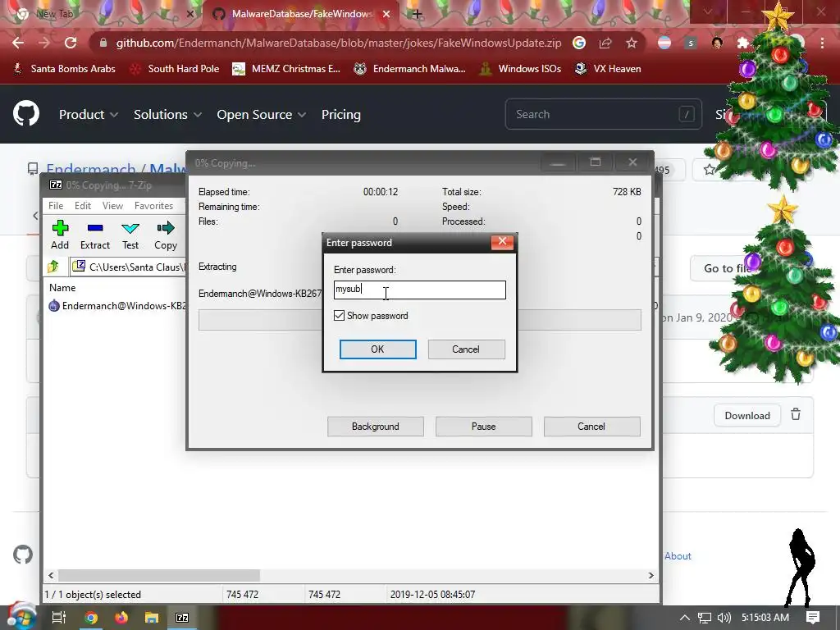Open the MEMZ Christmas bookmark
Viewport: 840px width, 630px height.
pos(286,69)
